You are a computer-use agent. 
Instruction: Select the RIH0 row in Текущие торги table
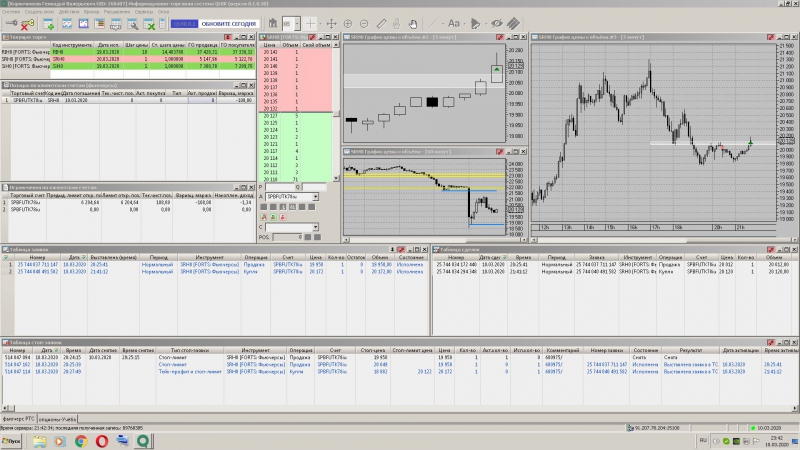[x=128, y=52]
